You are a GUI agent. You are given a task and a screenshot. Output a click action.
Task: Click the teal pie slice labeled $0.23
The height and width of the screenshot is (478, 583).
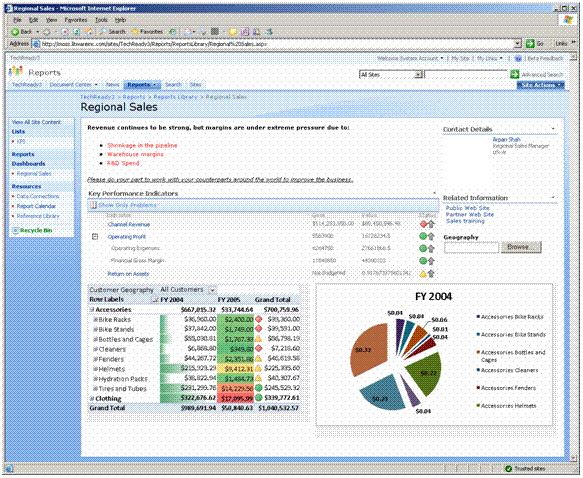coord(382,393)
